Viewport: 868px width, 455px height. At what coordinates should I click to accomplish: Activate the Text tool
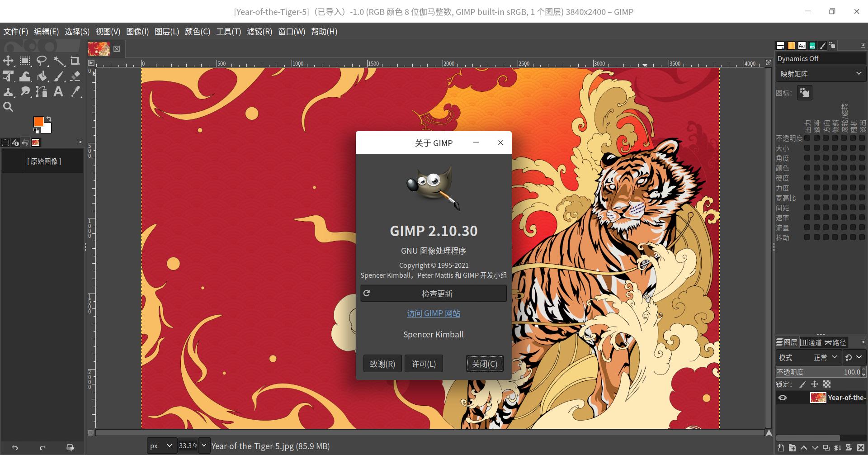click(x=59, y=91)
